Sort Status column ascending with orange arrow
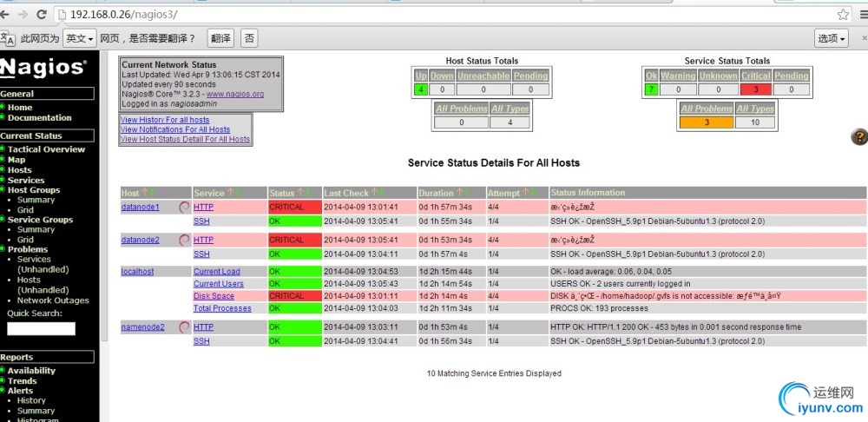 pos(300,192)
